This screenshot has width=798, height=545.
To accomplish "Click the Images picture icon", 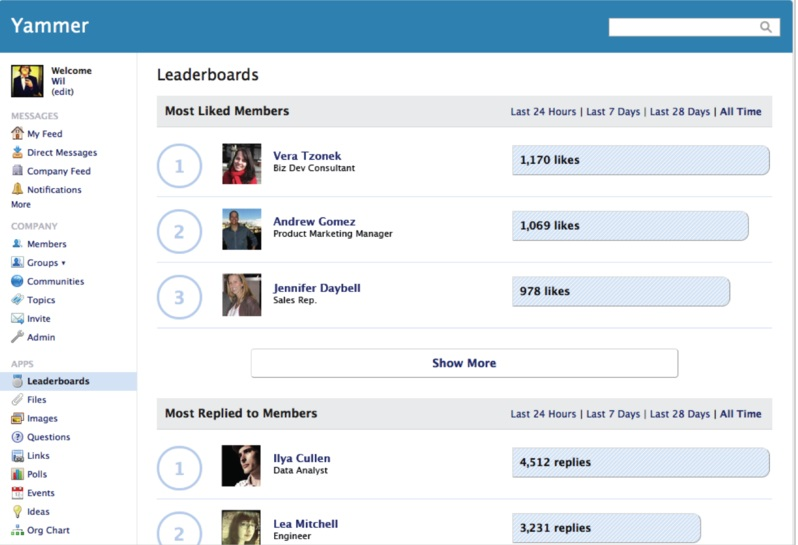I will (17, 418).
